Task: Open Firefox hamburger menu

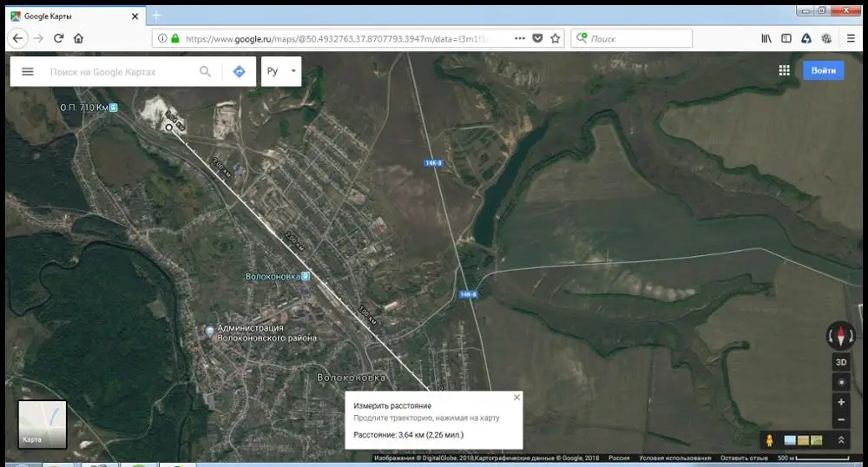Action: [x=851, y=38]
